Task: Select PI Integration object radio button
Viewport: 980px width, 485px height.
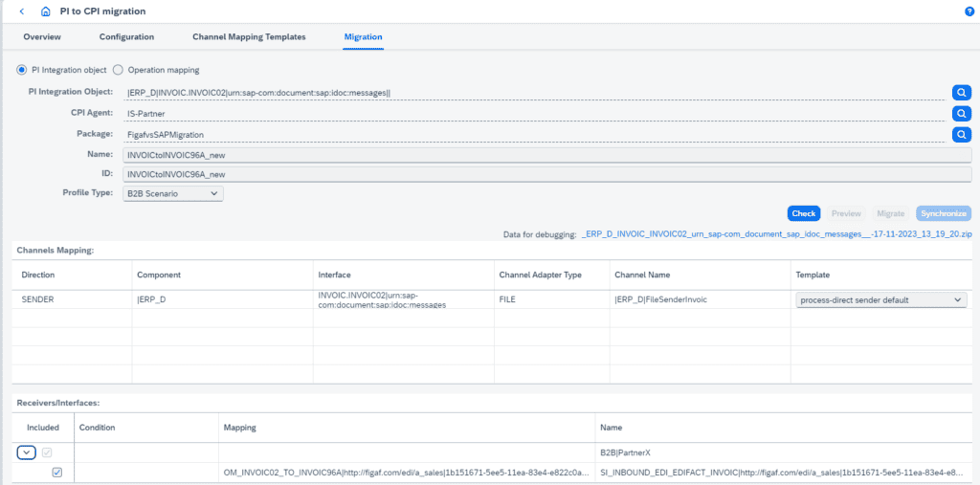Action: [22, 70]
